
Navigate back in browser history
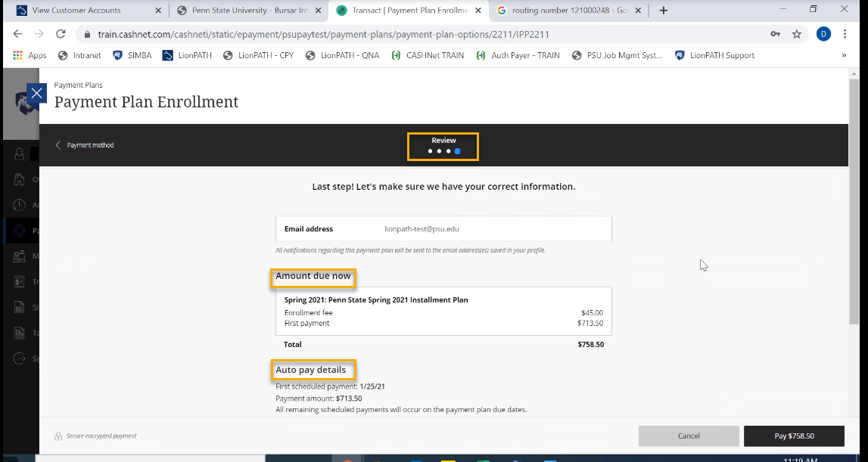[17, 34]
